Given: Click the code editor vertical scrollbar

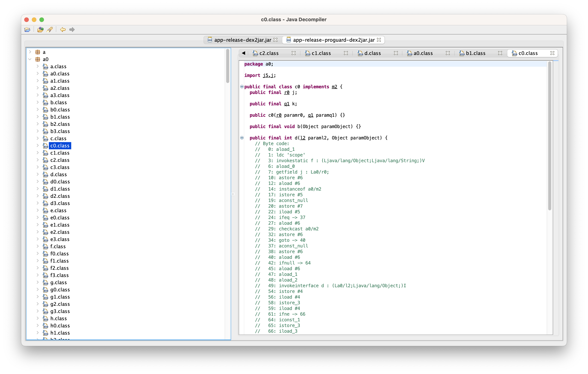Looking at the screenshot, I should pyautogui.click(x=549, y=136).
